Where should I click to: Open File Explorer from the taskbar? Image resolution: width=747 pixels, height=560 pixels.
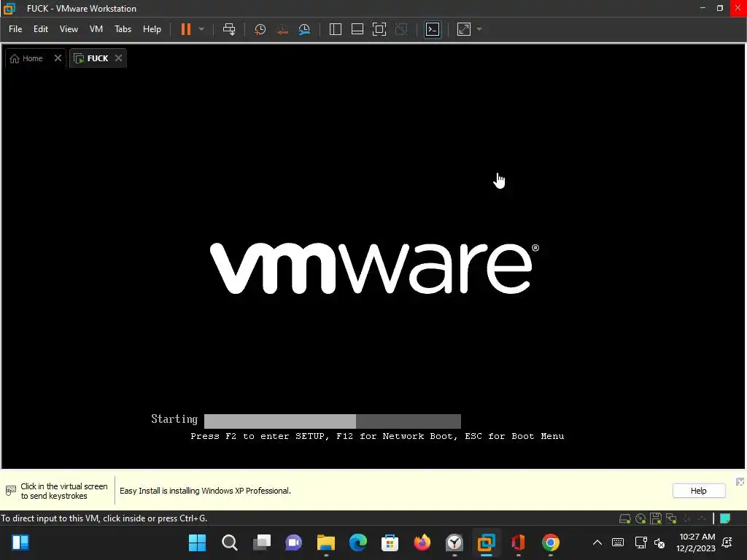point(326,542)
